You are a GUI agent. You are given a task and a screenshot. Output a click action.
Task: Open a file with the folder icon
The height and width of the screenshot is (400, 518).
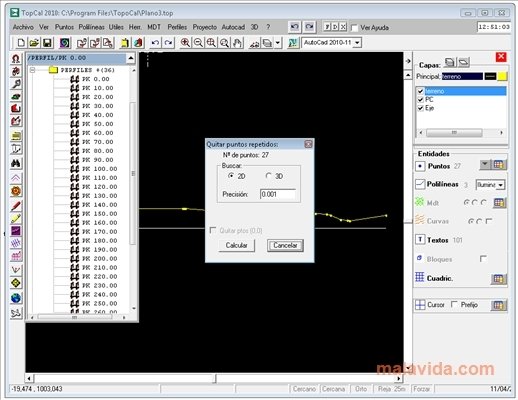(34, 43)
